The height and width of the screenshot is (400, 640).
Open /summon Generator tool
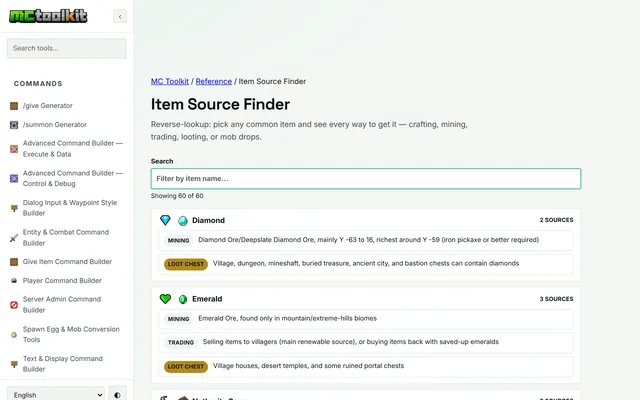click(x=55, y=124)
